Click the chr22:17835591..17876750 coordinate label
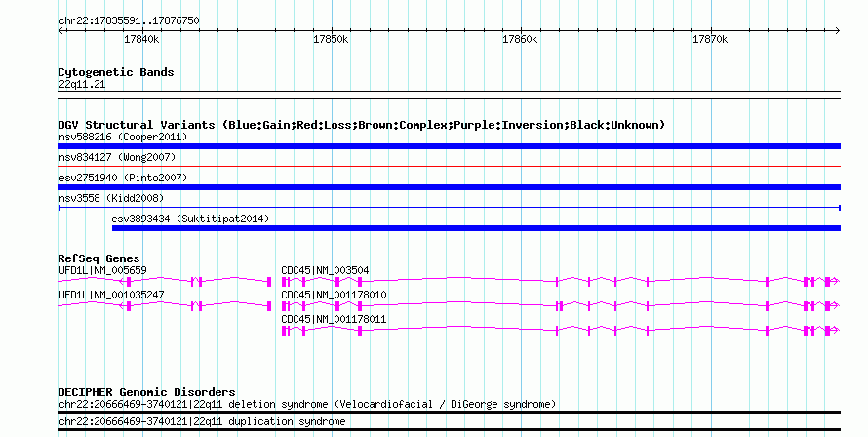The width and height of the screenshot is (868, 437). 129,20
